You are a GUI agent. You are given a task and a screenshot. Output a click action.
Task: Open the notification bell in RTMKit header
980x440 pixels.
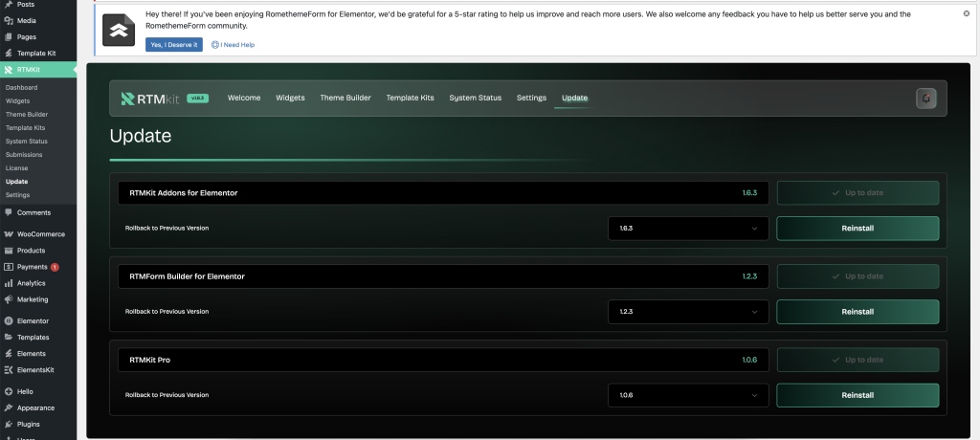[925, 99]
